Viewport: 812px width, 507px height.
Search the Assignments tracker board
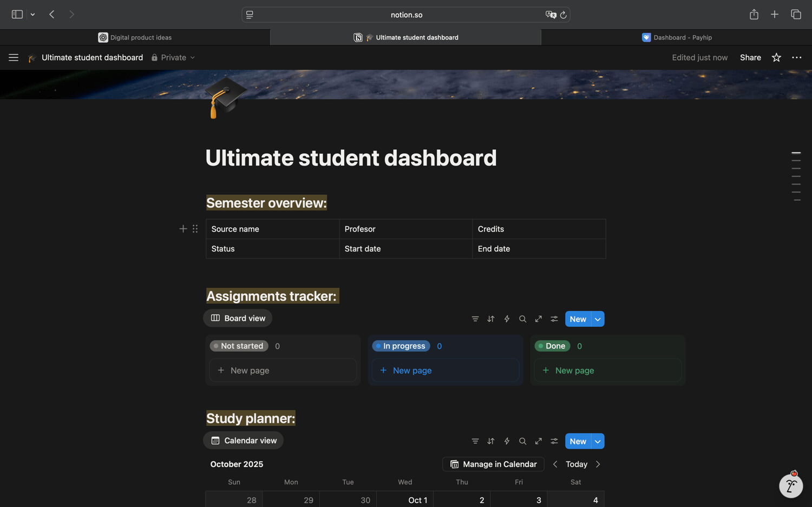tap(522, 319)
